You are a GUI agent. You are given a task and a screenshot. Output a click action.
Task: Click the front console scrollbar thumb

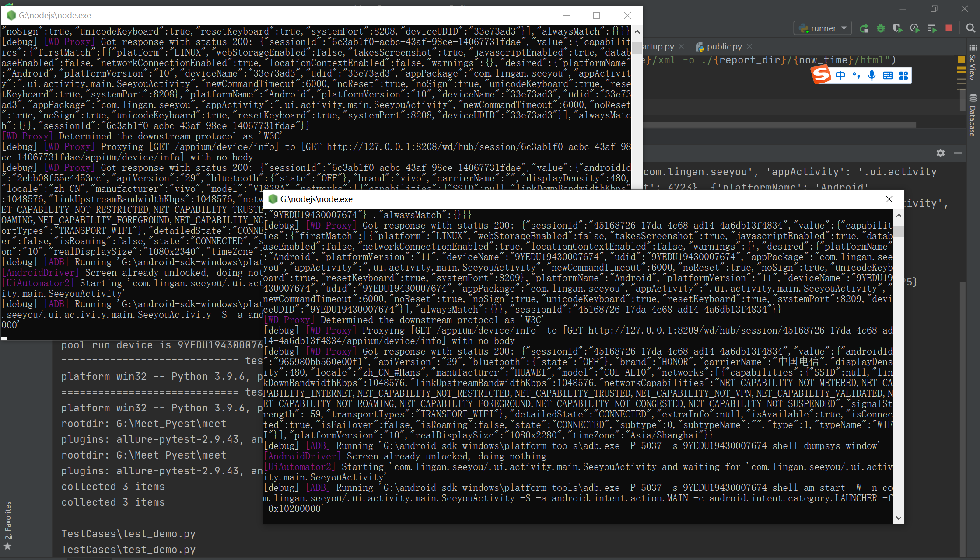click(899, 231)
